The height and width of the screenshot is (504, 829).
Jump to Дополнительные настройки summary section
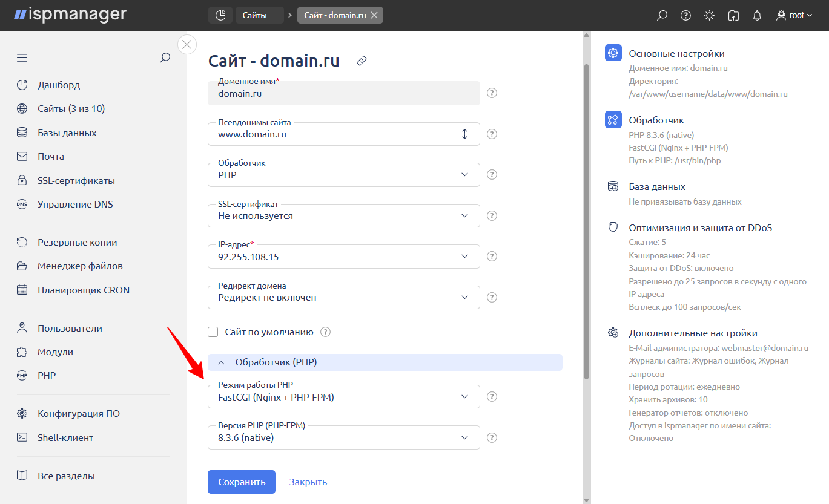693,333
